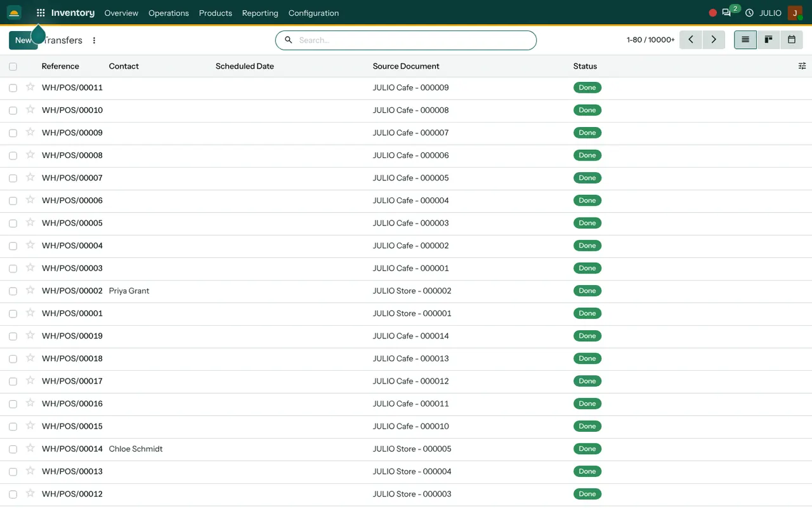Sort by Reference column header

60,66
